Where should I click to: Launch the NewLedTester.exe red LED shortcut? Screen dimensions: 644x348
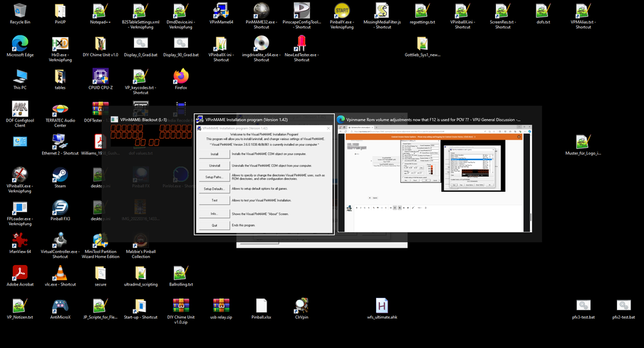301,44
